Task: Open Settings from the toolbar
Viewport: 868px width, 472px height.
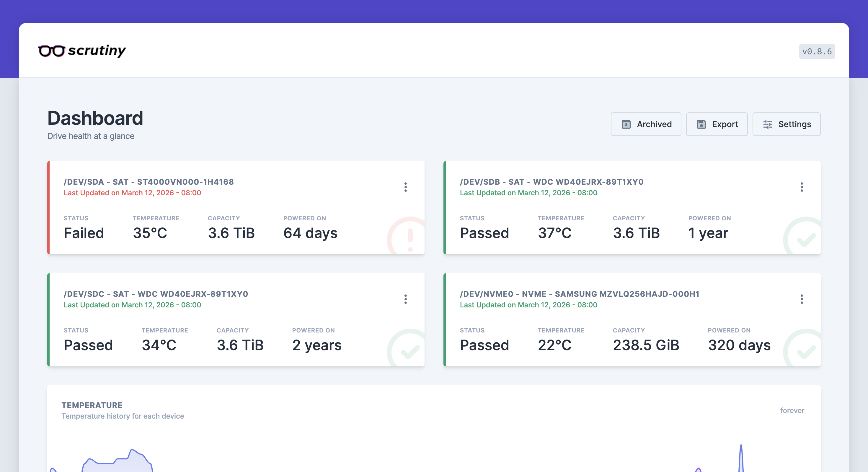Action: [787, 124]
